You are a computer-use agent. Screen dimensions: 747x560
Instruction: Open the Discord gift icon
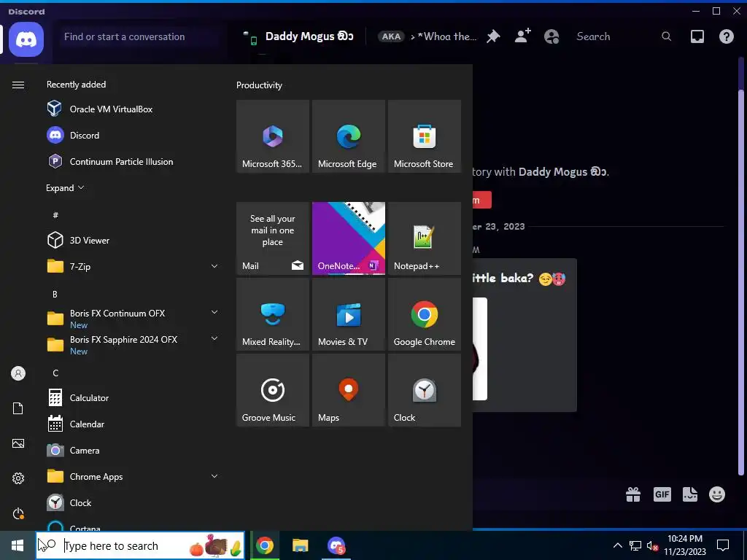coord(633,494)
